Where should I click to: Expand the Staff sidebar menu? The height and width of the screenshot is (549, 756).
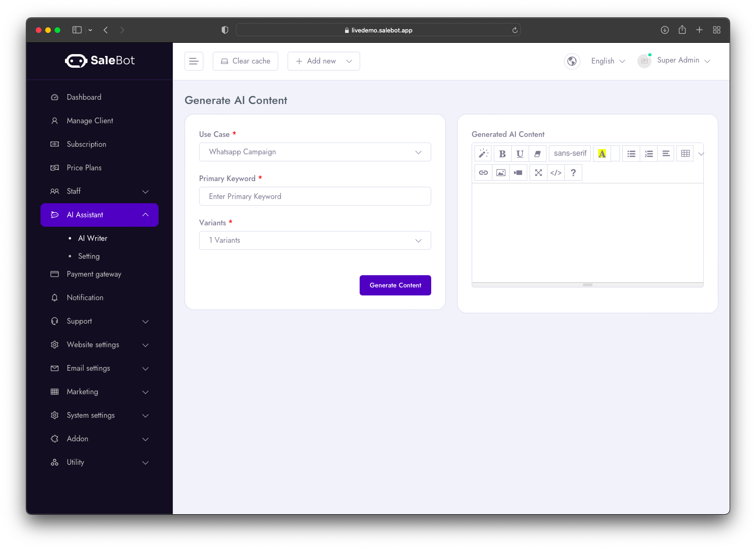(x=99, y=191)
